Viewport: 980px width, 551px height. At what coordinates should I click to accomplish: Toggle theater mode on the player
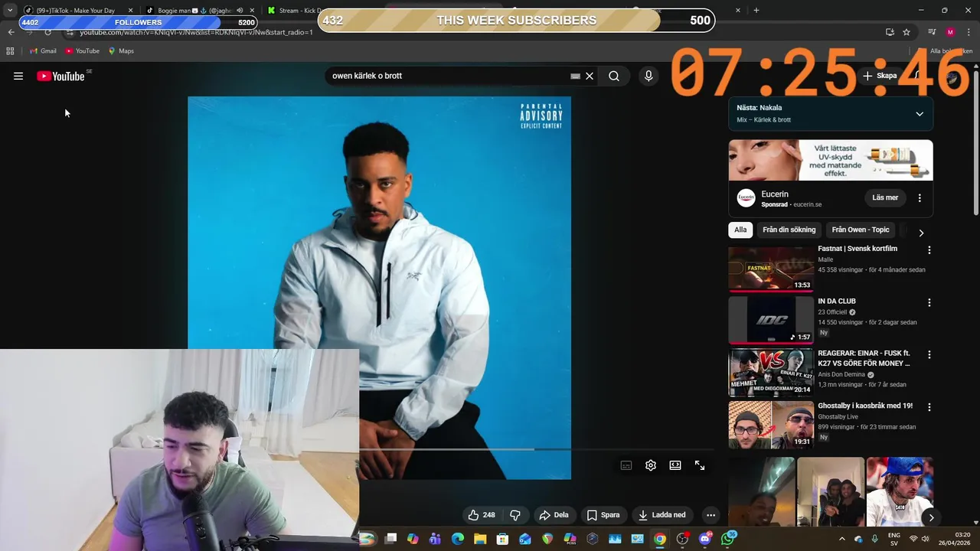(675, 465)
